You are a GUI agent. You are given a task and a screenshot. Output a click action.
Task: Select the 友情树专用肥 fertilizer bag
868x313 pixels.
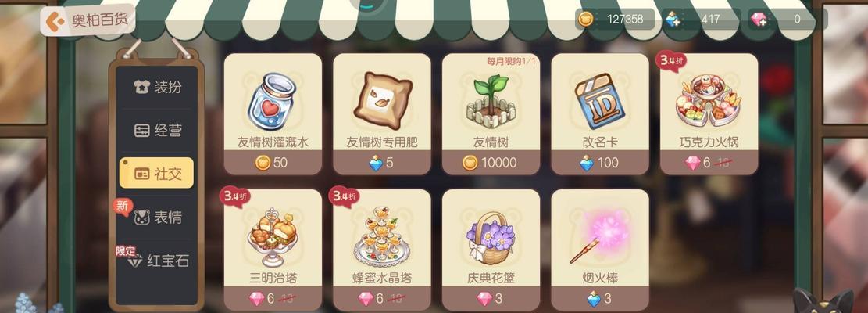pos(381,114)
